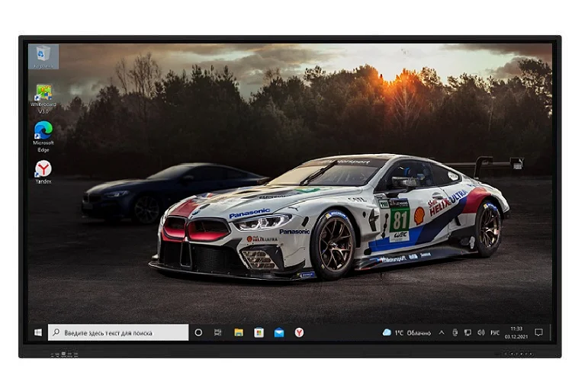This screenshot has height=375, width=588.
Task: Open the notification center icon
Action: (x=539, y=332)
